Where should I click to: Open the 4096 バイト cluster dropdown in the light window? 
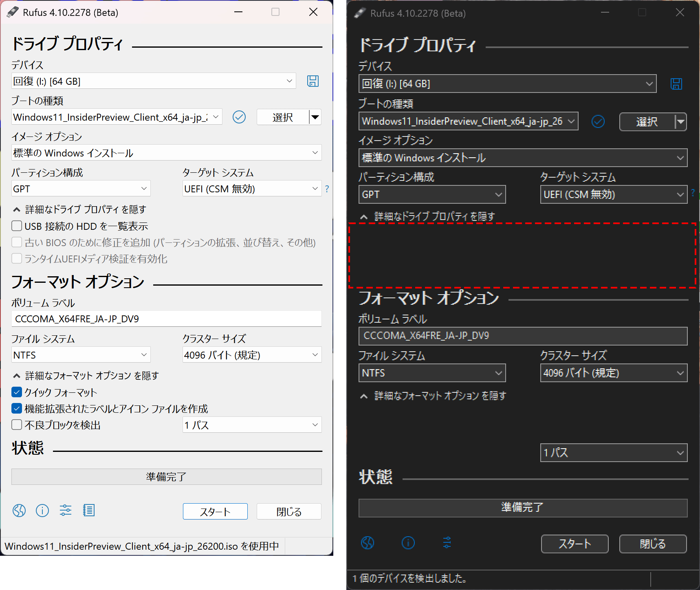point(252,355)
